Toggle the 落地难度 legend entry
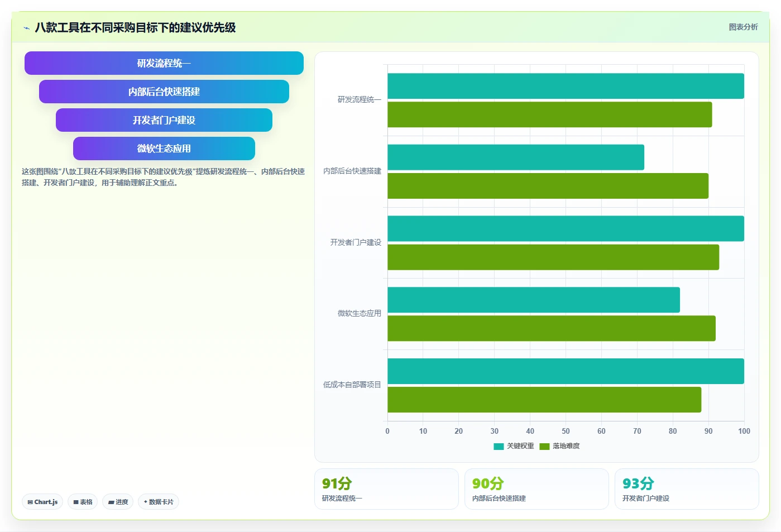This screenshot has width=781, height=532. point(560,446)
